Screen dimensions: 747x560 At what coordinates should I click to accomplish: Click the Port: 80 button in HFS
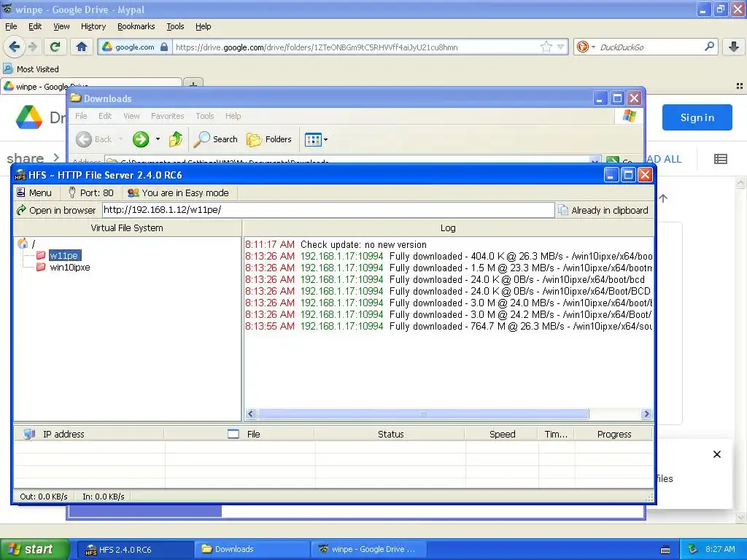coord(91,192)
